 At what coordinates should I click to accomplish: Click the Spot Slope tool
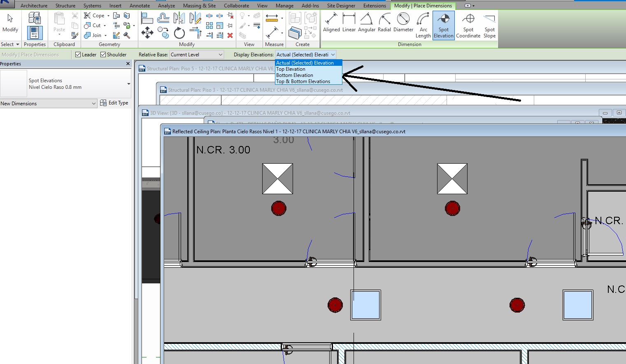point(489,25)
